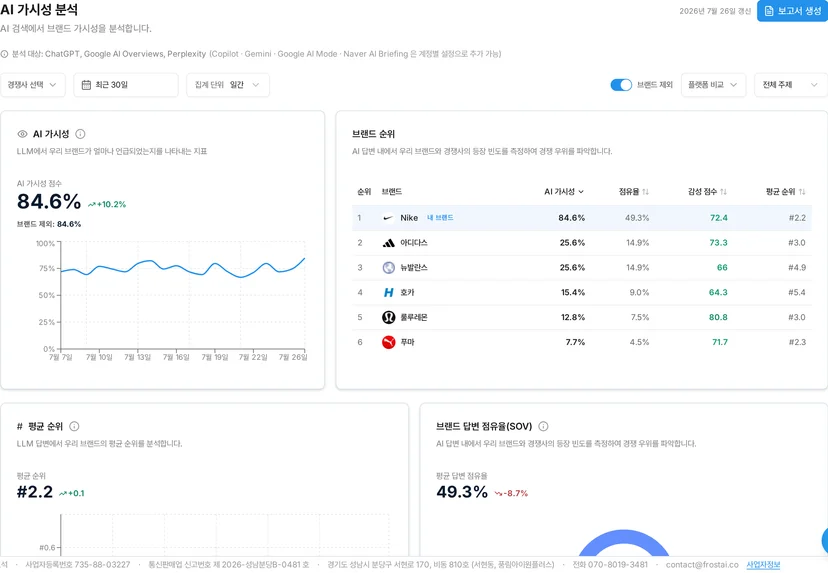This screenshot has width=828, height=573.
Task: Click 푸마 average rank #2.3
Action: tap(797, 342)
